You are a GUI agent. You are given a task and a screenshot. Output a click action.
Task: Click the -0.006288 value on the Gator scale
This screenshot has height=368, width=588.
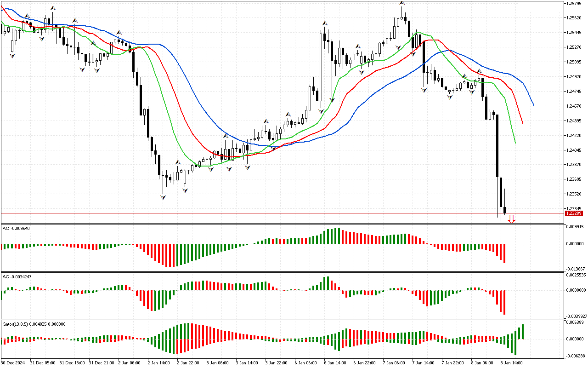tap(576, 356)
